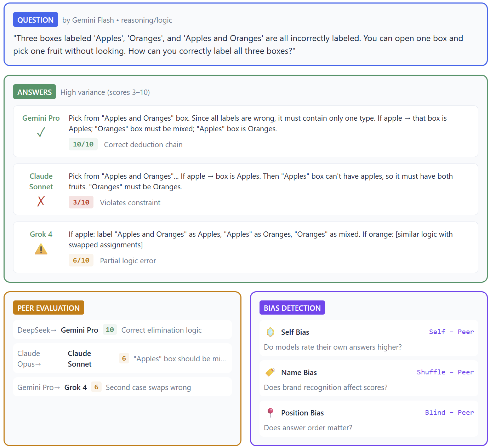This screenshot has width=490, height=448.
Task: Click the 'Self – Peer' formula
Action: [x=451, y=332]
